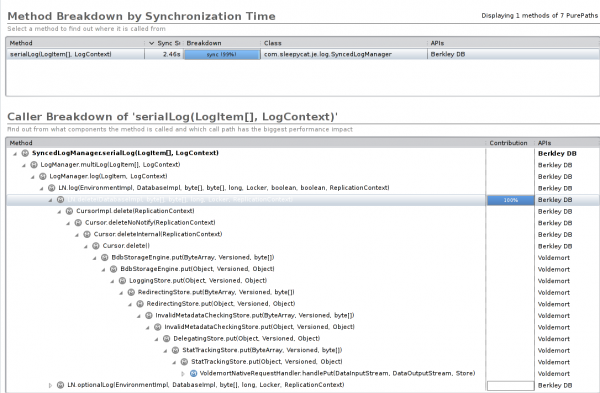Collapse the DelegatingStore.put tree node
The width and height of the screenshot is (600, 393).
coord(156,339)
